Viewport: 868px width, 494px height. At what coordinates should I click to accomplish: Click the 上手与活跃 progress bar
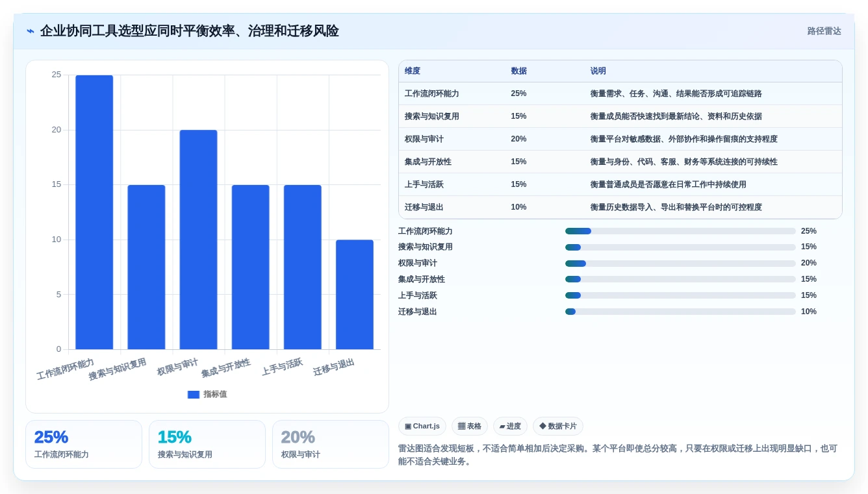click(680, 295)
